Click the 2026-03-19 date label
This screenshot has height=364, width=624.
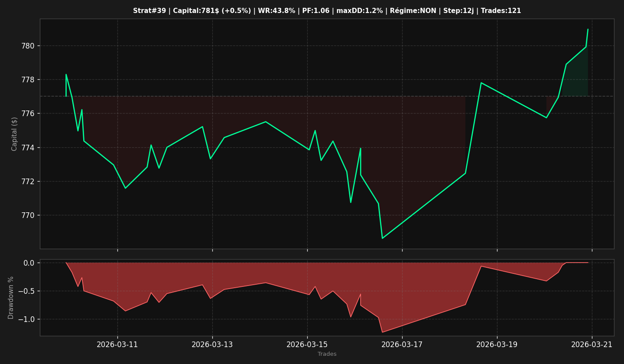pyautogui.click(x=497, y=345)
